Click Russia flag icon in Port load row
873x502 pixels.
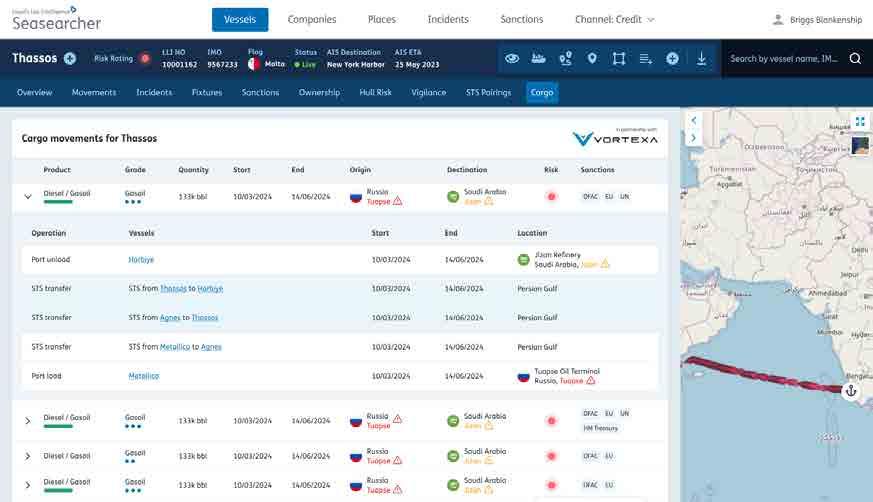click(523, 377)
